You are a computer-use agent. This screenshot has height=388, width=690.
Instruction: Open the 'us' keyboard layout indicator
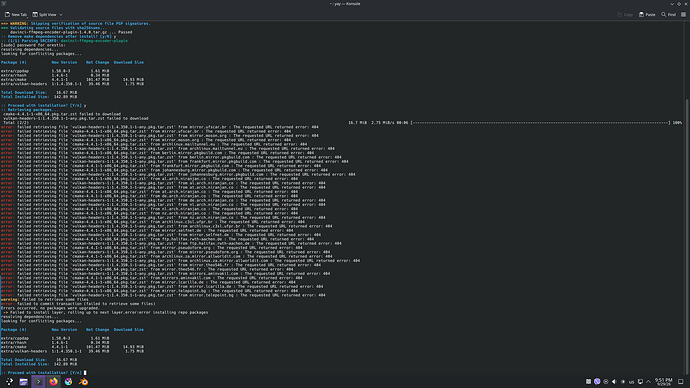click(x=631, y=382)
